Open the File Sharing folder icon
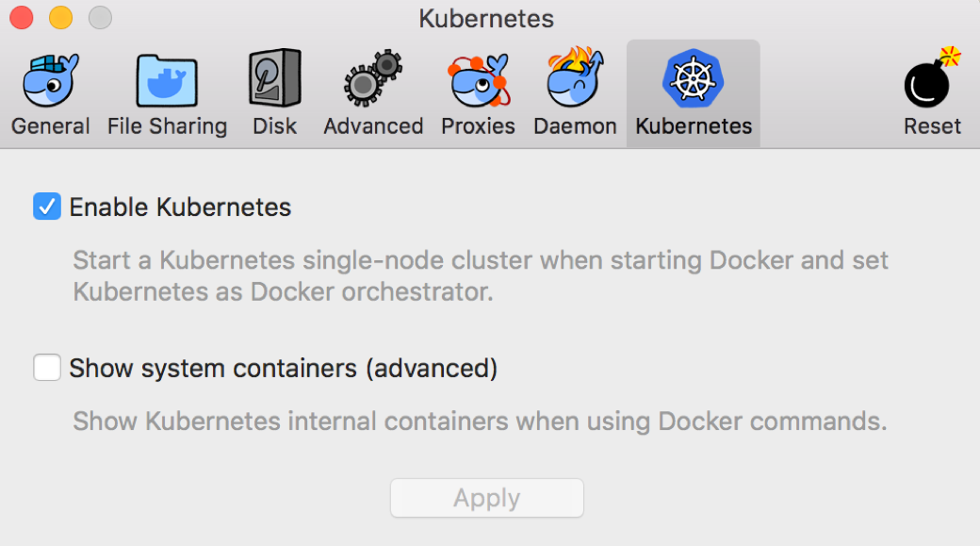This screenshot has height=546, width=980. click(167, 81)
